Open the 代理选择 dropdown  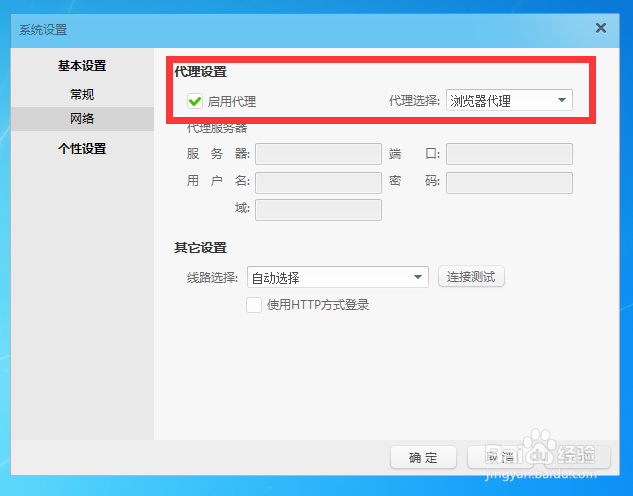[x=509, y=100]
